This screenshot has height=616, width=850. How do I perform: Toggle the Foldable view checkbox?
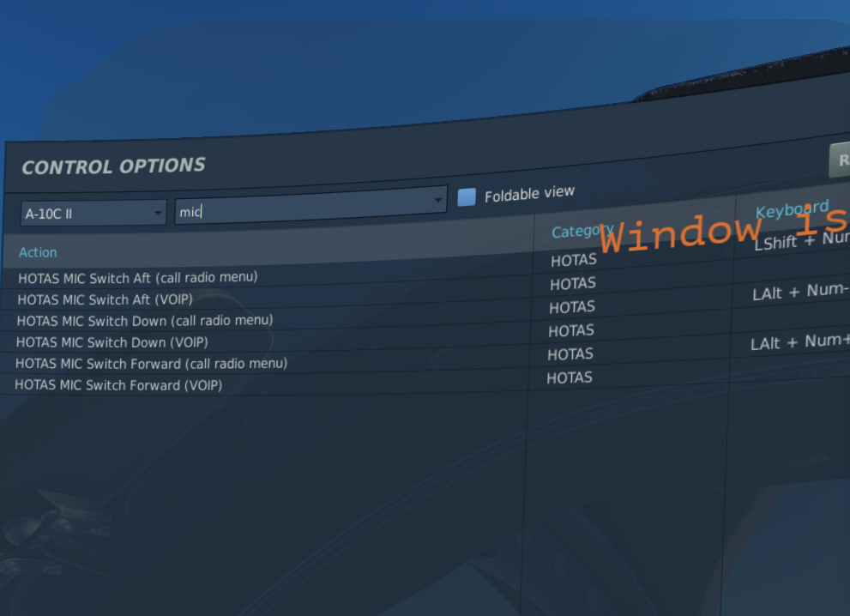(x=467, y=196)
